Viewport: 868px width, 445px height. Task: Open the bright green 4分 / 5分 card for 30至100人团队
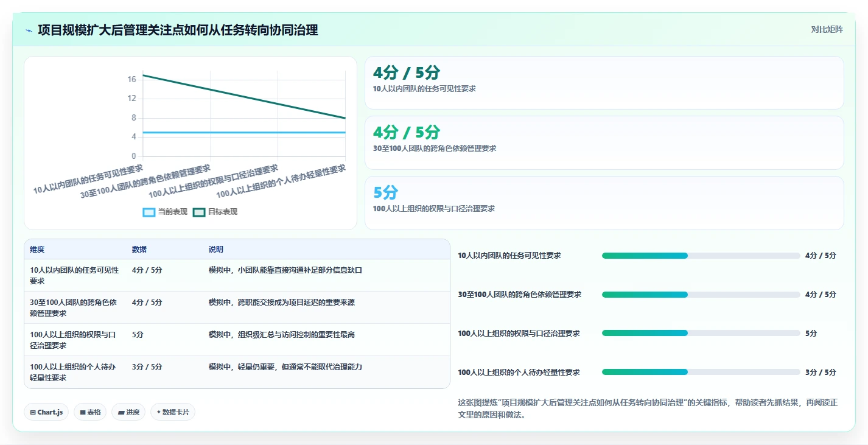[604, 142]
